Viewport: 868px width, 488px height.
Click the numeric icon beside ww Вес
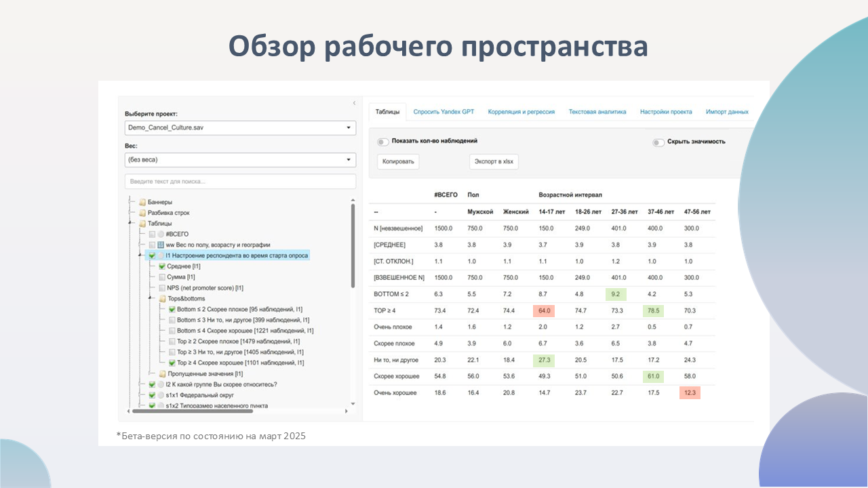pyautogui.click(x=161, y=245)
